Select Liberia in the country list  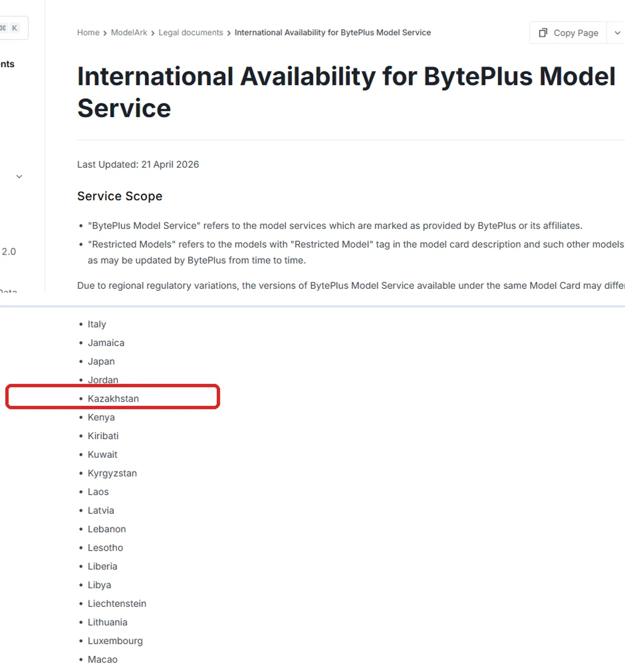[102, 566]
